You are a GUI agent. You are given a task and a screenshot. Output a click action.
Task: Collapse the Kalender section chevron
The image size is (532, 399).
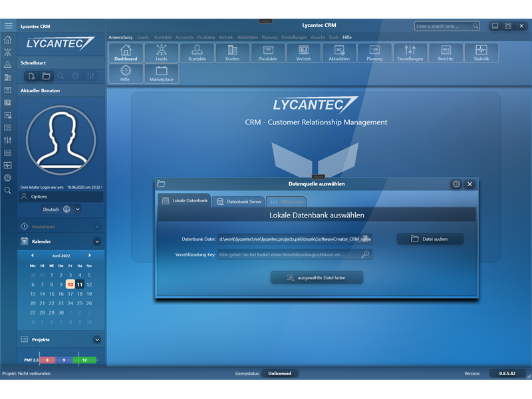(97, 241)
